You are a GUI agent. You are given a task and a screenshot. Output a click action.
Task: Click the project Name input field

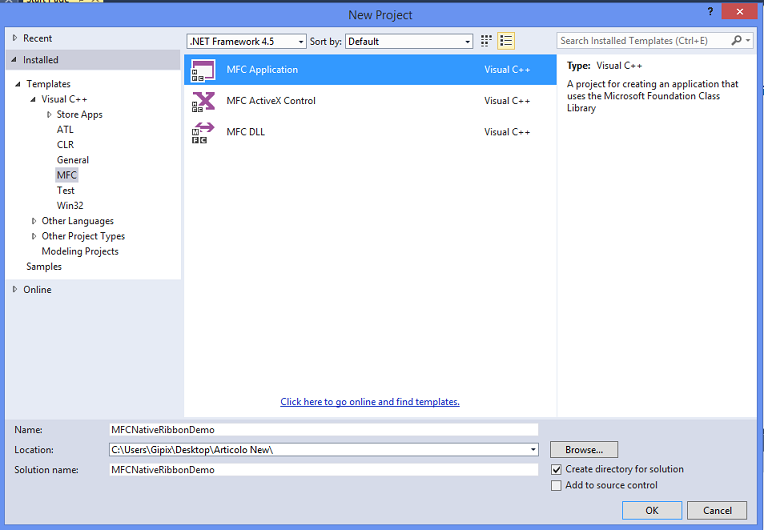[324, 430]
